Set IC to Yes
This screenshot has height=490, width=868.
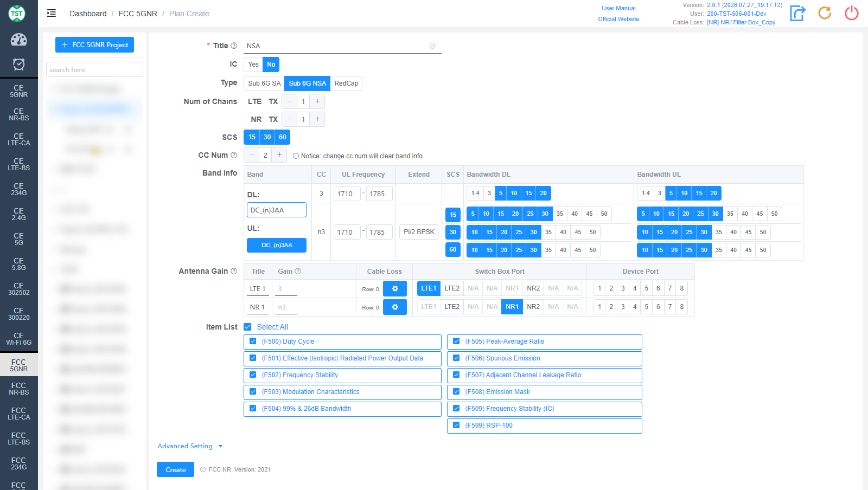pyautogui.click(x=253, y=65)
